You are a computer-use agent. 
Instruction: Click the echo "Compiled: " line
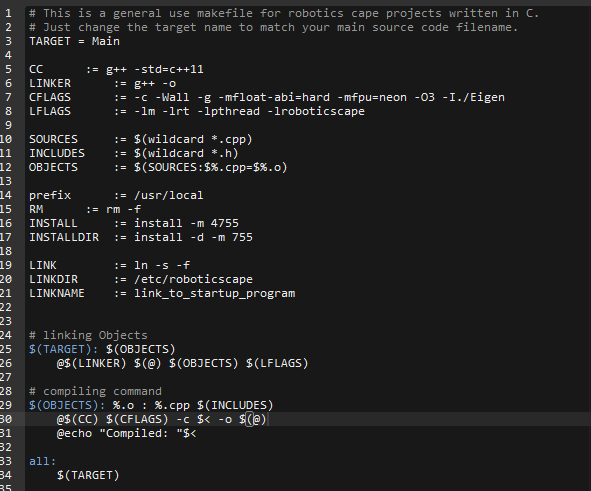tap(127, 433)
